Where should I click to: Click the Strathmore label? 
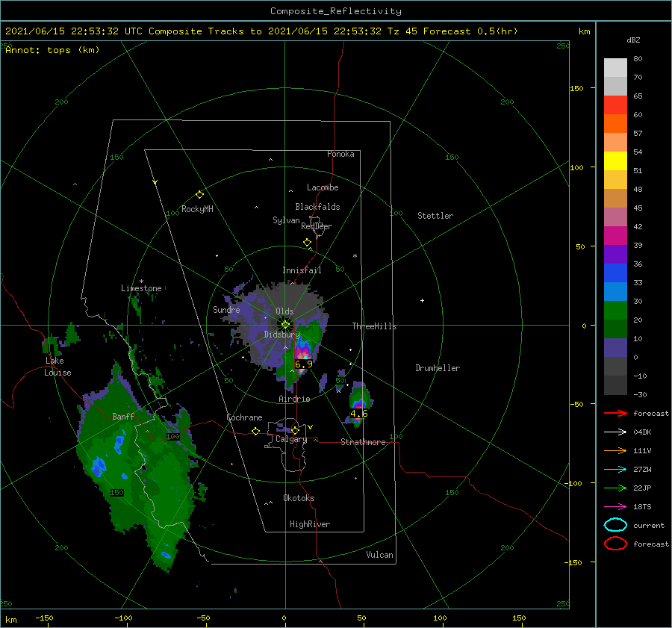click(x=363, y=442)
